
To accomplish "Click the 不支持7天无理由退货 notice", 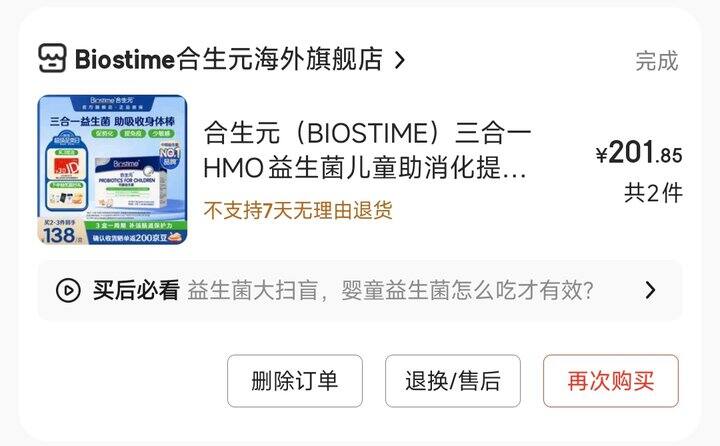I will (x=298, y=211).
